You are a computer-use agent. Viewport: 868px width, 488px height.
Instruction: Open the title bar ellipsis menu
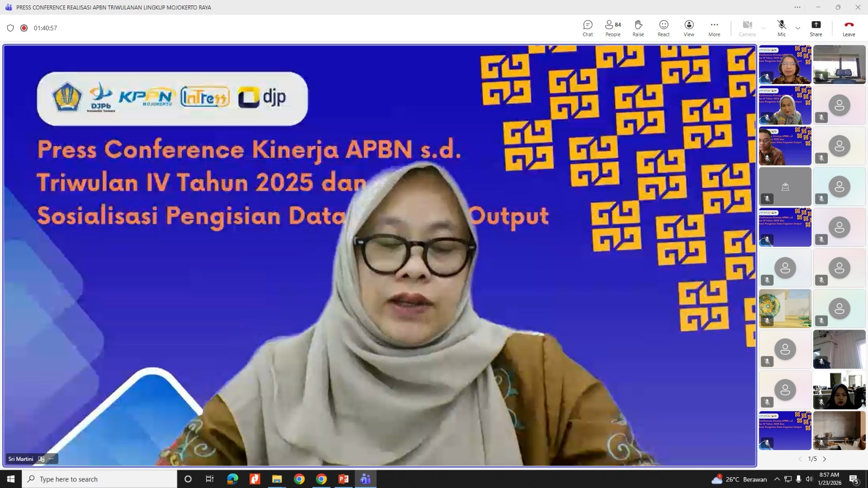click(x=797, y=7)
